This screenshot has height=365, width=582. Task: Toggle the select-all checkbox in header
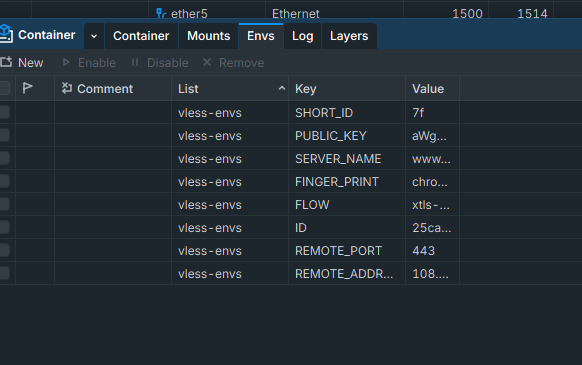pyautogui.click(x=5, y=88)
